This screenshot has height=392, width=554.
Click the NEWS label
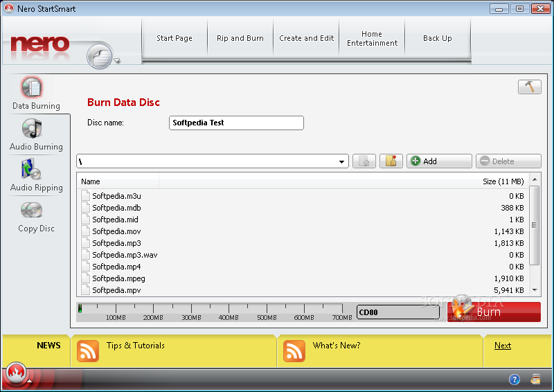click(48, 346)
